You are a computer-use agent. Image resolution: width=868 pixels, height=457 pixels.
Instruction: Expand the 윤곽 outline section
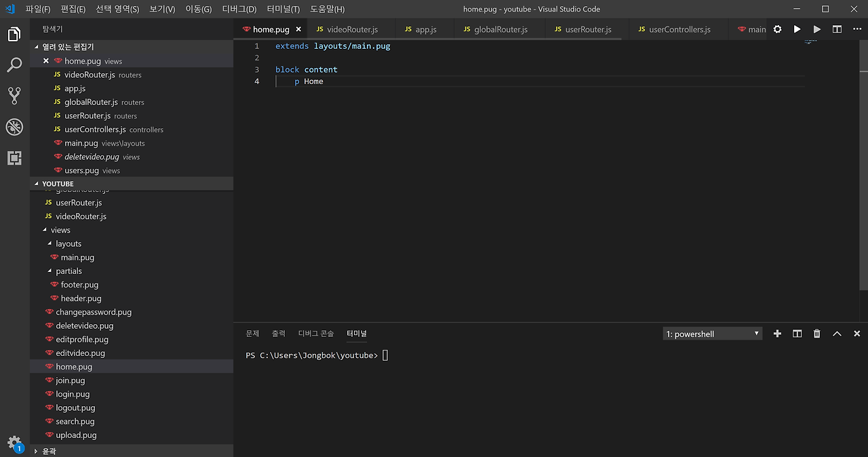[132, 451]
